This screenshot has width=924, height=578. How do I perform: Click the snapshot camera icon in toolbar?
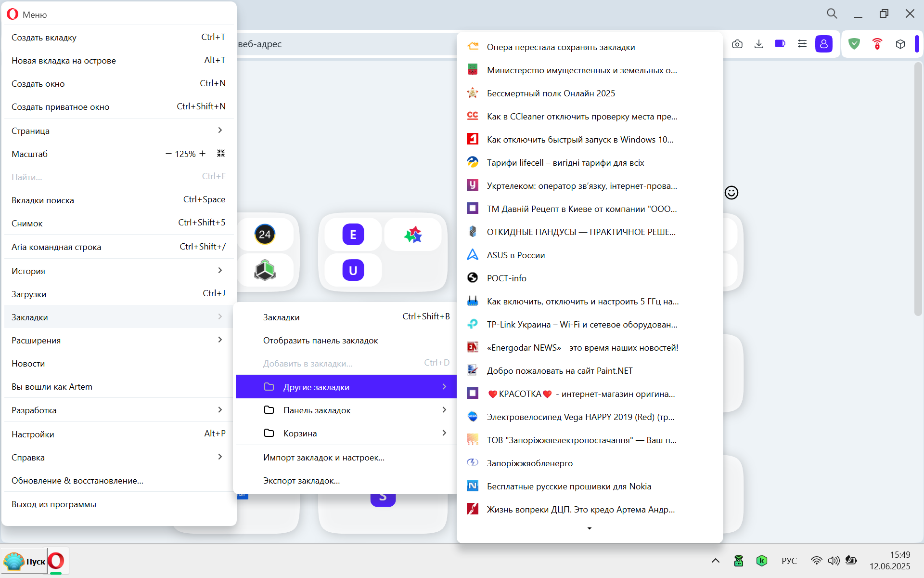(x=737, y=44)
